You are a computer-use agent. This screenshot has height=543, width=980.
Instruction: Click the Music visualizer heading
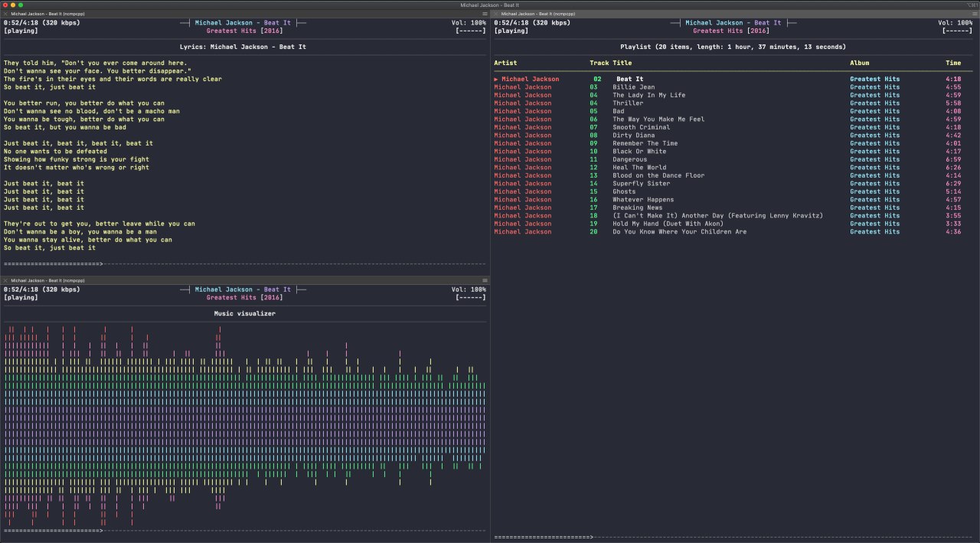pyautogui.click(x=245, y=313)
